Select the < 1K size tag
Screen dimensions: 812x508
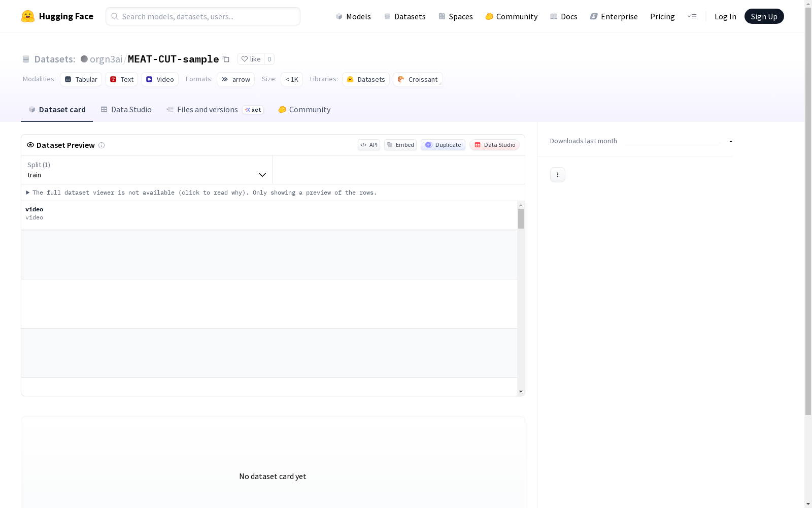click(292, 79)
